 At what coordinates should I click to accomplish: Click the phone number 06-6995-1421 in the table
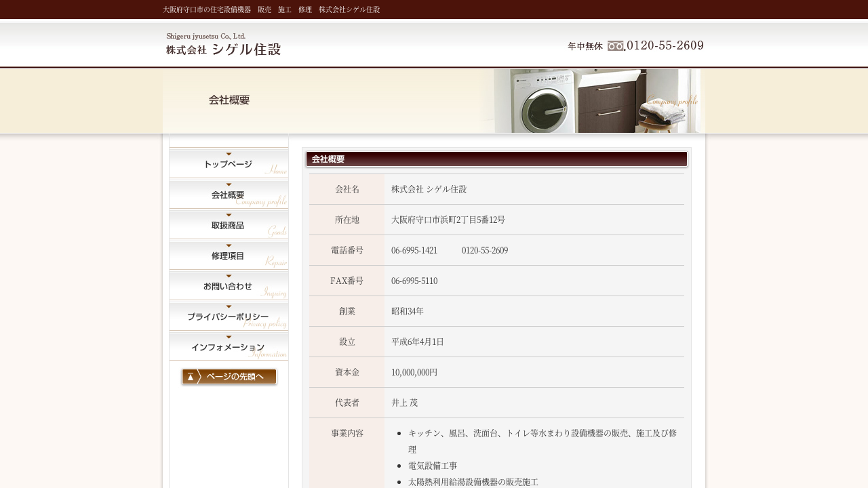click(414, 250)
